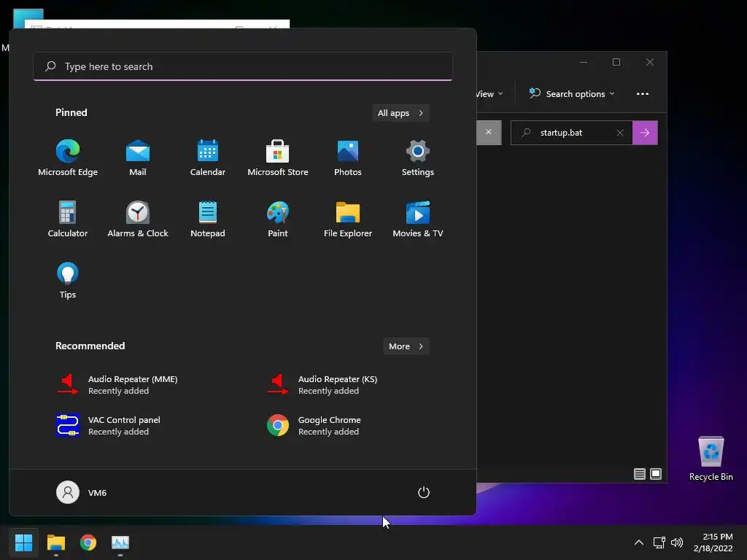This screenshot has height=560, width=747.
Task: Launch the Photos app
Action: pyautogui.click(x=348, y=158)
